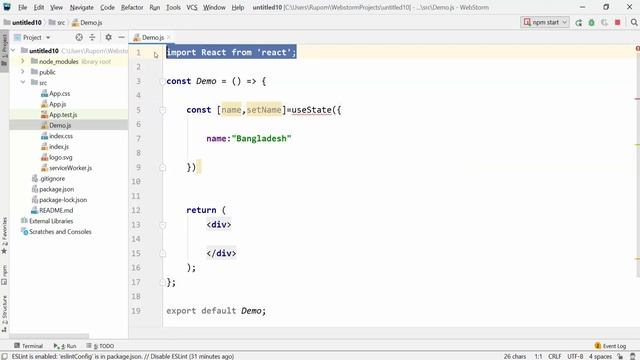
Task: Open Search Everywhere magnifier icon
Action: point(634,22)
